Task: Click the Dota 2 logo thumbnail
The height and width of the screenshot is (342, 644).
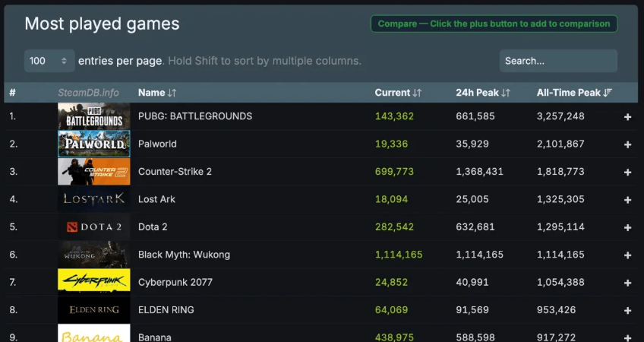Action: pyautogui.click(x=94, y=226)
